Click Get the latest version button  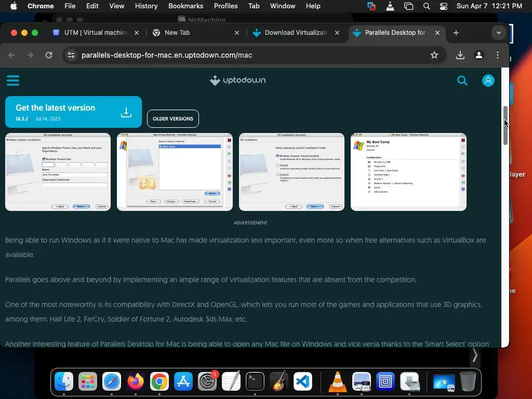[73, 112]
